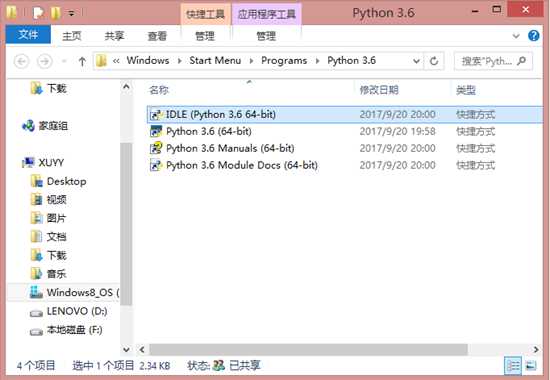Click the 应用程序工具 contextual tab header
The width and height of the screenshot is (550, 380).
(x=267, y=14)
